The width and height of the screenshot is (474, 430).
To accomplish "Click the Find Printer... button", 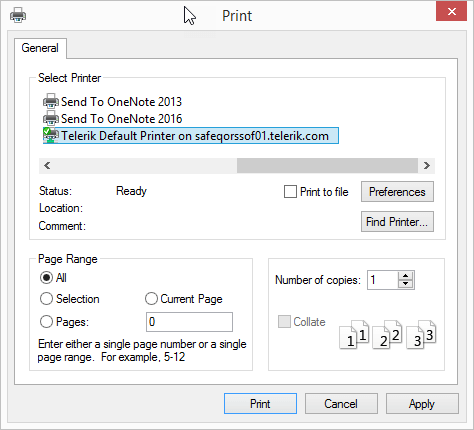I will [x=397, y=221].
